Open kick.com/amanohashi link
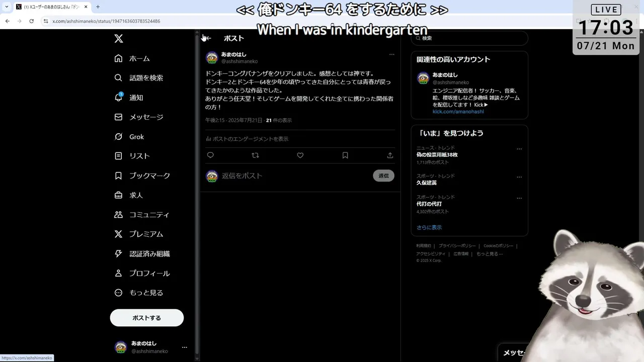Image resolution: width=644 pixels, height=362 pixels. (x=458, y=112)
